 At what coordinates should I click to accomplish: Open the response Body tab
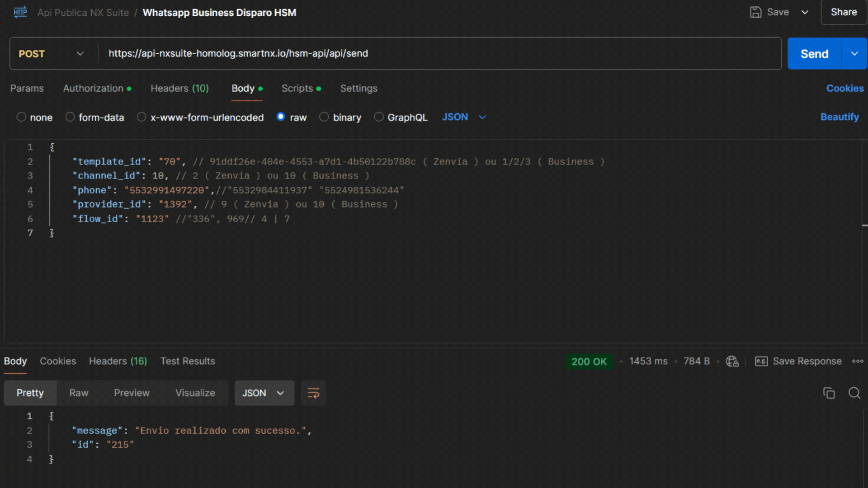15,361
